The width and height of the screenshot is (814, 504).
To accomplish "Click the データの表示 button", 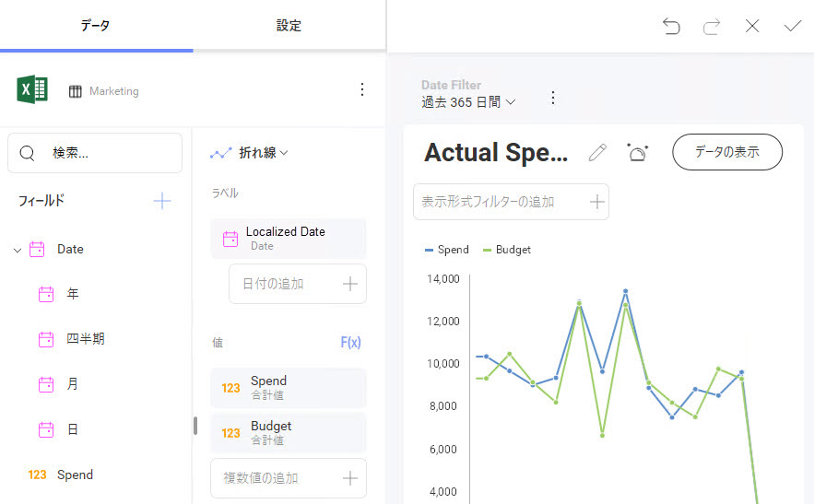I will tap(727, 152).
